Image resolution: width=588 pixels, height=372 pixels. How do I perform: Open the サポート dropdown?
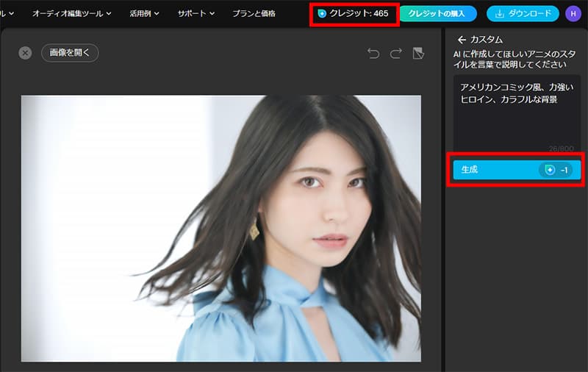pyautogui.click(x=196, y=13)
